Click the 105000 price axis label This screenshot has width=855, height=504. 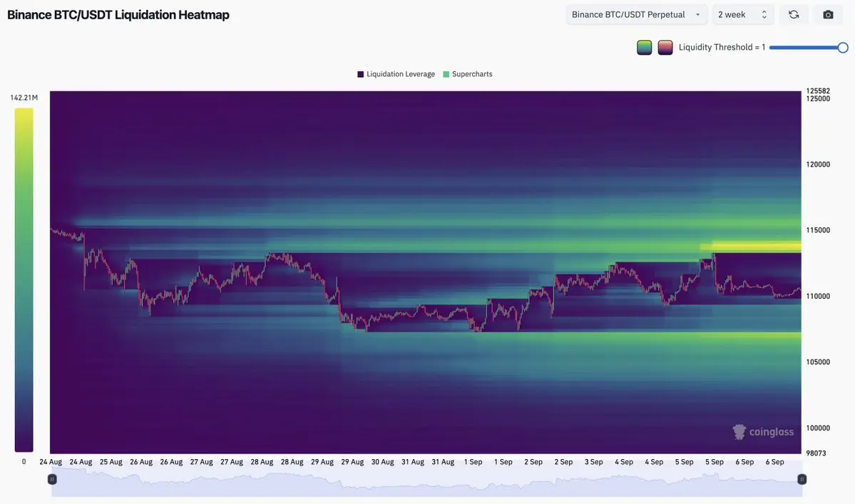(818, 362)
